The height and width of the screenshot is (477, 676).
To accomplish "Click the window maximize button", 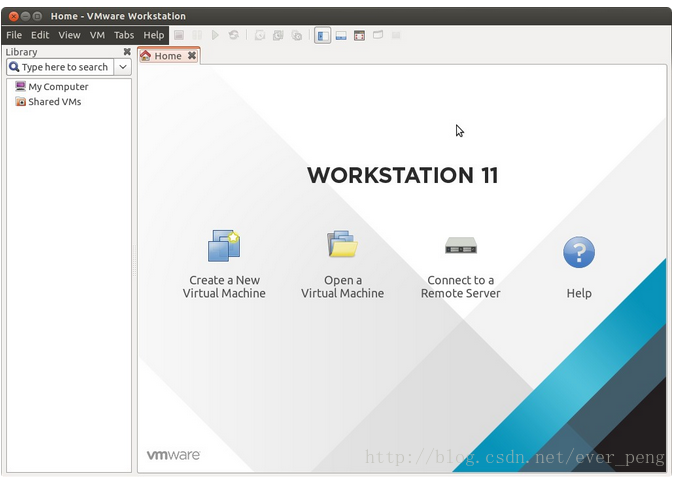I will (38, 16).
